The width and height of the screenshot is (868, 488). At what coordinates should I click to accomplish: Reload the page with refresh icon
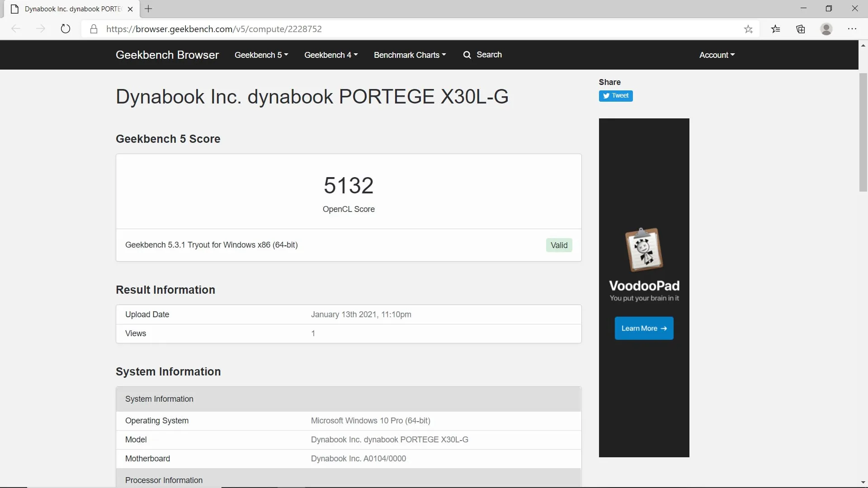pyautogui.click(x=66, y=29)
